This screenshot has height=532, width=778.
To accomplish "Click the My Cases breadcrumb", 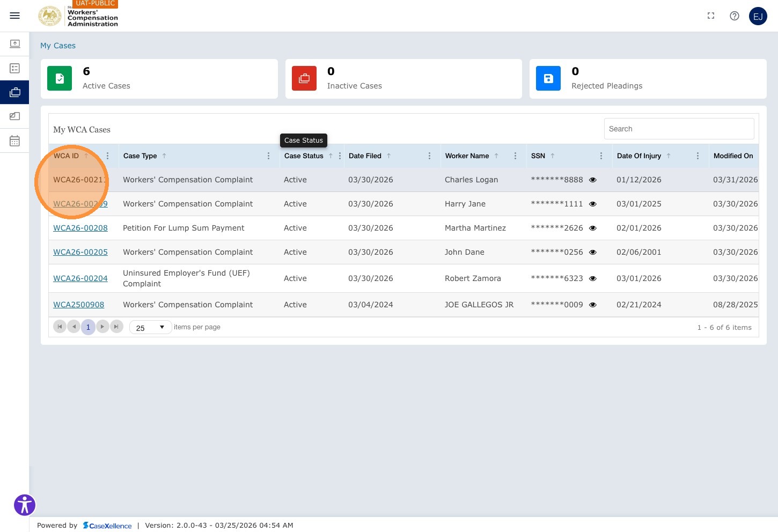I will click(58, 46).
